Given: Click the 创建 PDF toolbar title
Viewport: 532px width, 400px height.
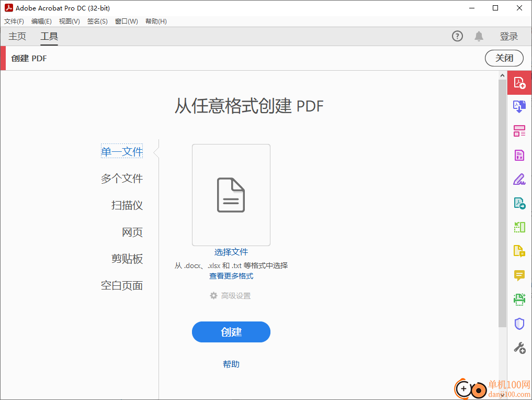Looking at the screenshot, I should point(29,59).
